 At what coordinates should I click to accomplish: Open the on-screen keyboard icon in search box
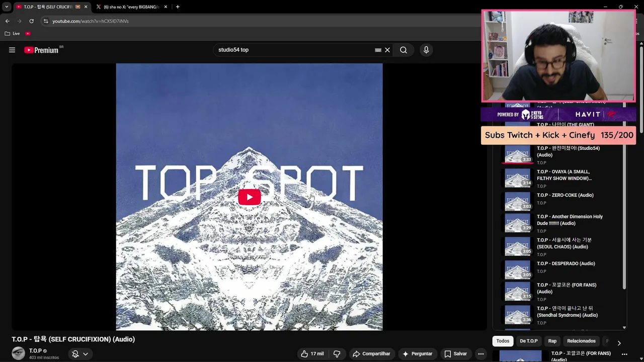tap(378, 50)
